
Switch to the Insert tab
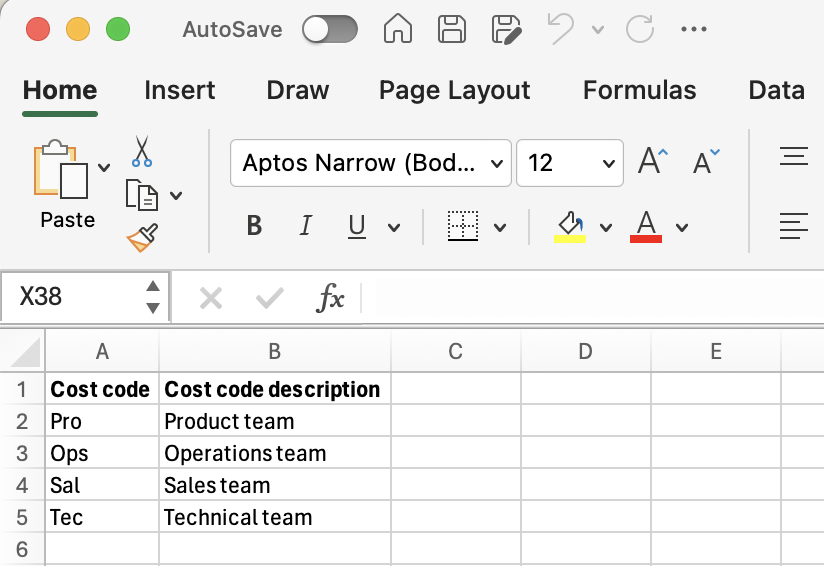coord(179,90)
